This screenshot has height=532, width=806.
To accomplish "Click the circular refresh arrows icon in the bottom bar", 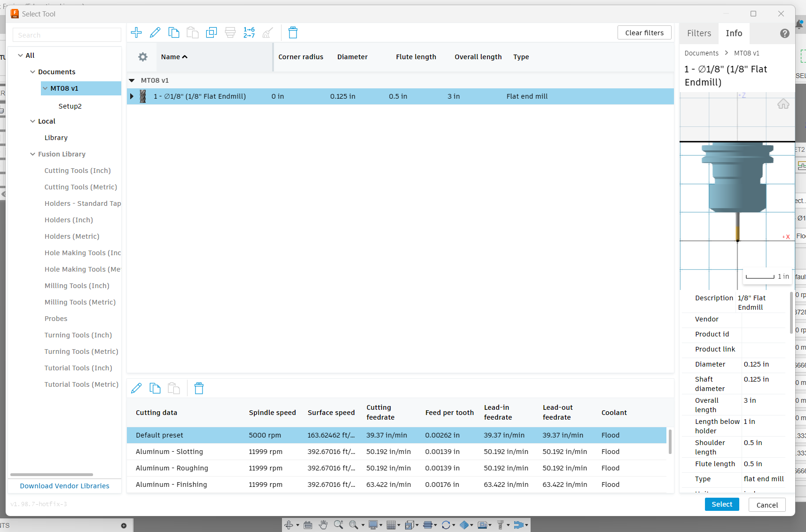I will 446,525.
